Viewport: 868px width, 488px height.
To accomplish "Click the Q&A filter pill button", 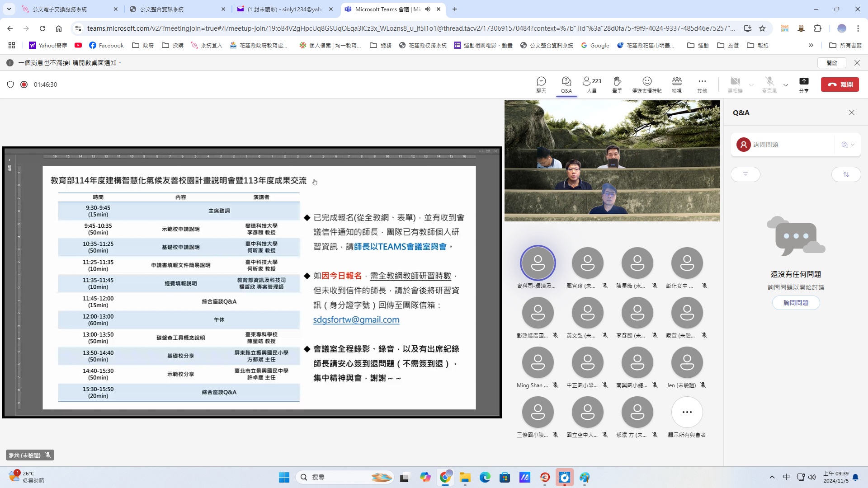I will (745, 174).
